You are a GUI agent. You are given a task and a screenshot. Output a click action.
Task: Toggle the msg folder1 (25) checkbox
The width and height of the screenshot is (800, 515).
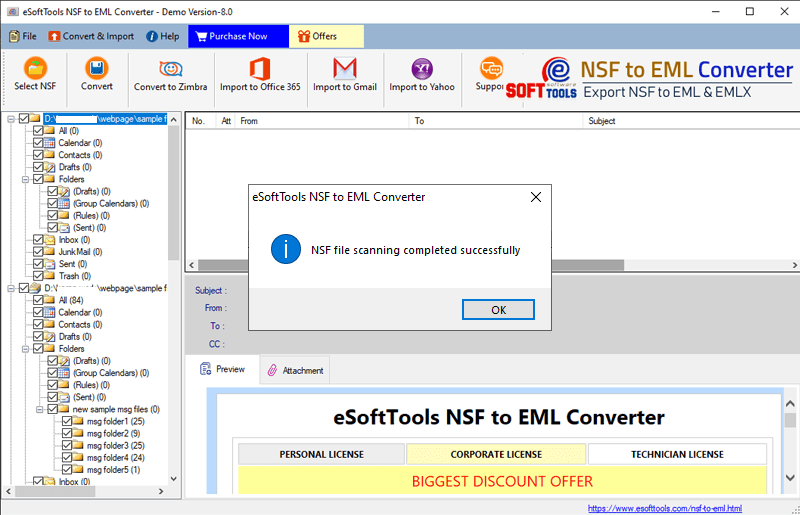(x=66, y=422)
